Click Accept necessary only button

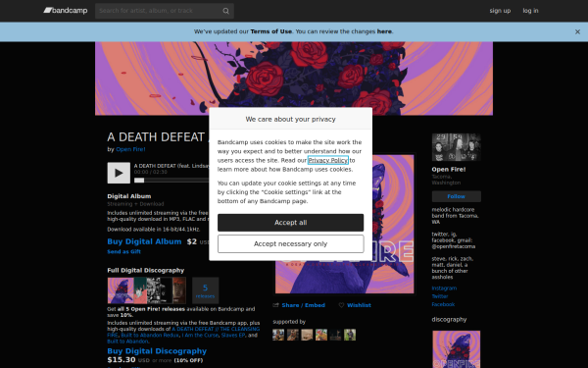pyautogui.click(x=291, y=244)
